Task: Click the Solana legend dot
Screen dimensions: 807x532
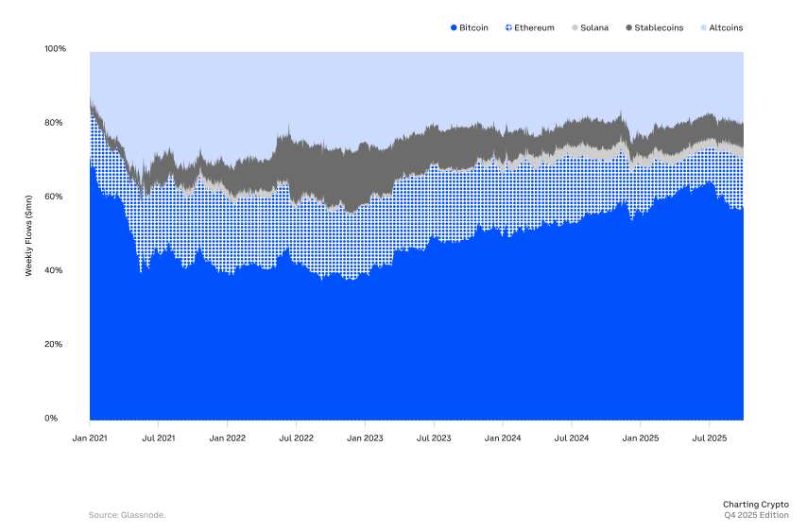Action: pyautogui.click(x=575, y=28)
